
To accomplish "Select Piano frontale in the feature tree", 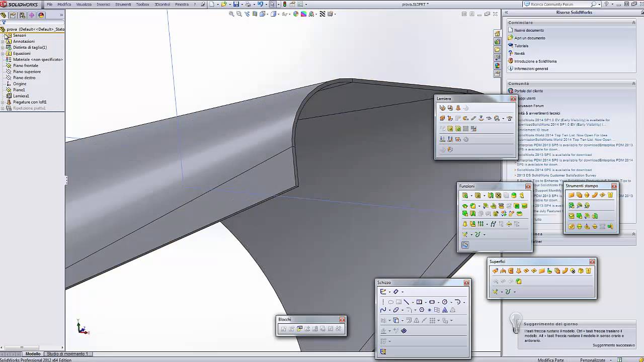I will 26,65.
